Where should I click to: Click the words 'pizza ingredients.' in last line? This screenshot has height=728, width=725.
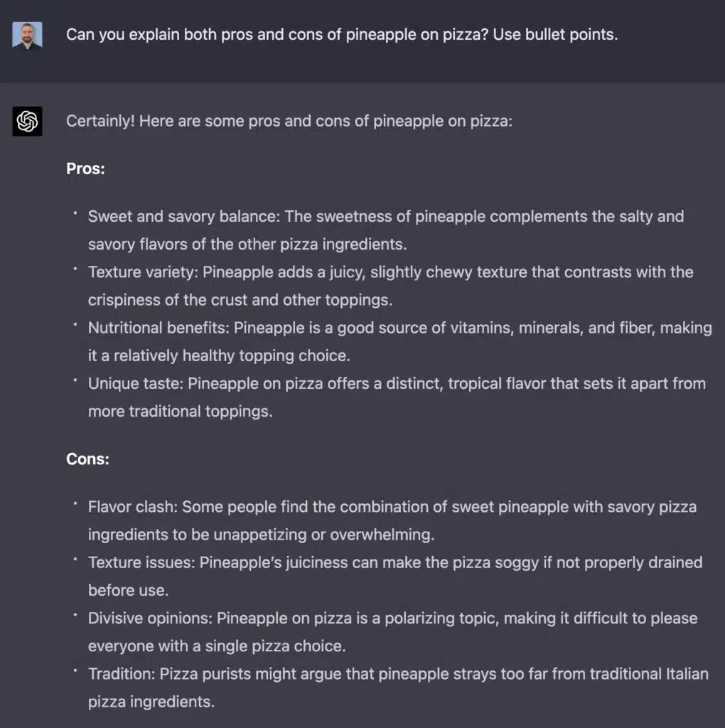(x=151, y=702)
